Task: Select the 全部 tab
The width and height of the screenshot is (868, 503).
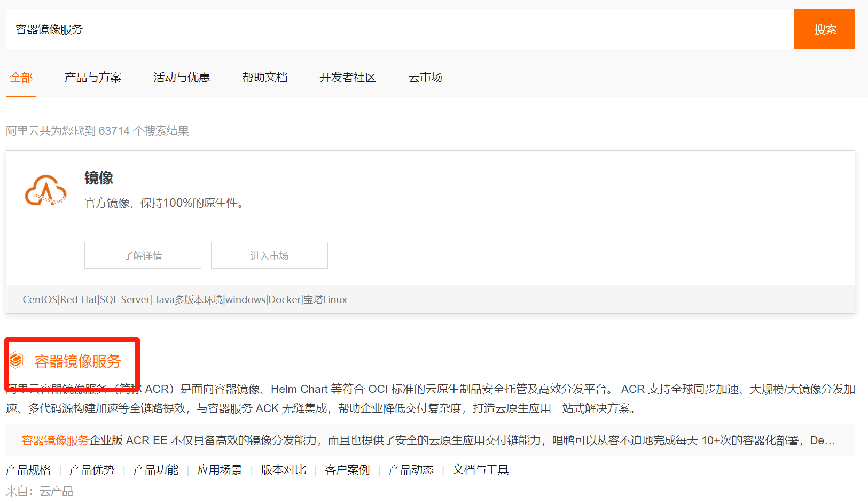Action: point(21,78)
